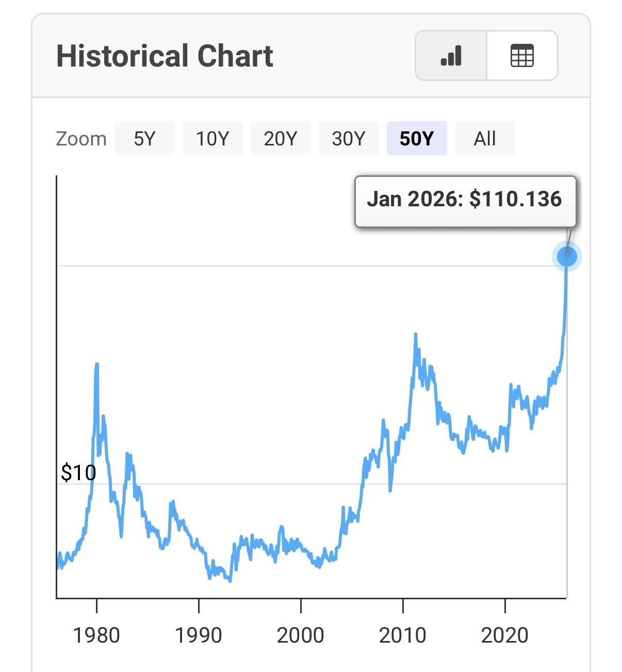
Task: Click the Historical Chart heading
Action: point(165,56)
